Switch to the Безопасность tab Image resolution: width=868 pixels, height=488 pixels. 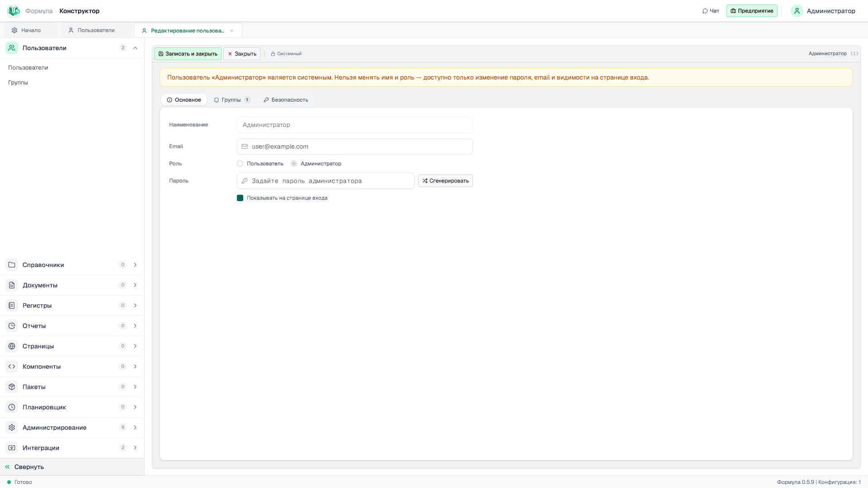click(286, 100)
